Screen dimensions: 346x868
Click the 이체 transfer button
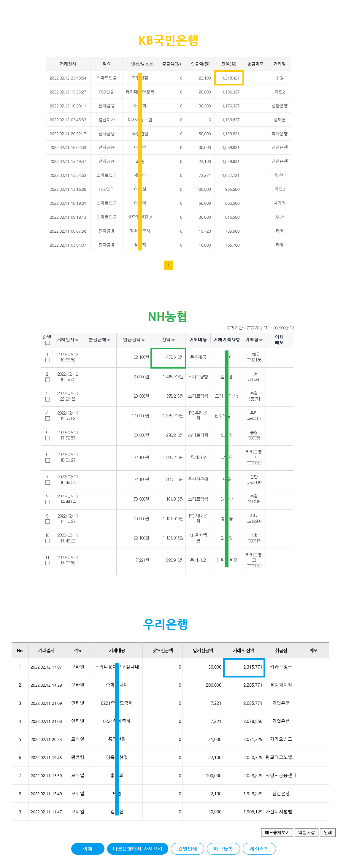pyautogui.click(x=88, y=848)
